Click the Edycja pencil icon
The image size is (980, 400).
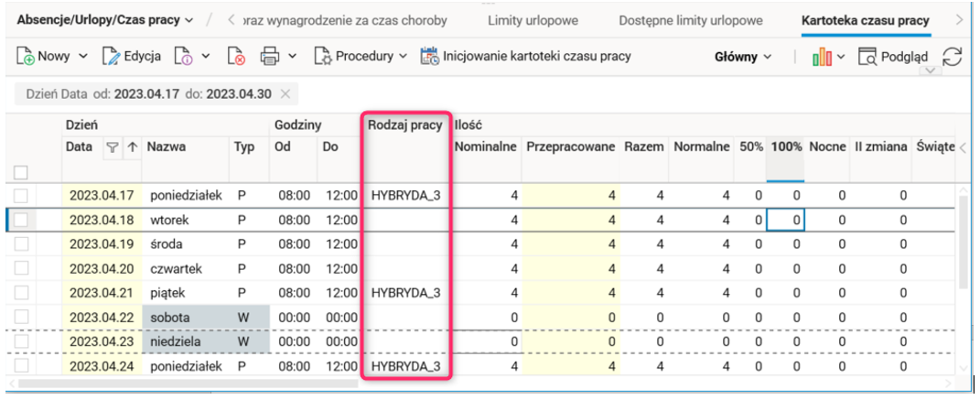(111, 56)
